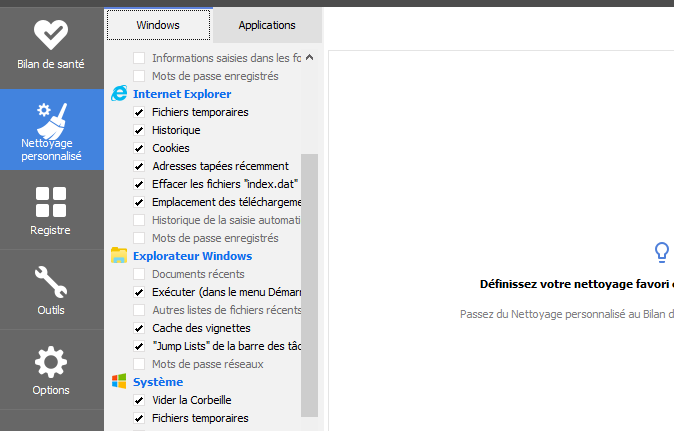
Task: Uncheck Internet Explorer Fichiers temporaires
Action: pos(139,112)
